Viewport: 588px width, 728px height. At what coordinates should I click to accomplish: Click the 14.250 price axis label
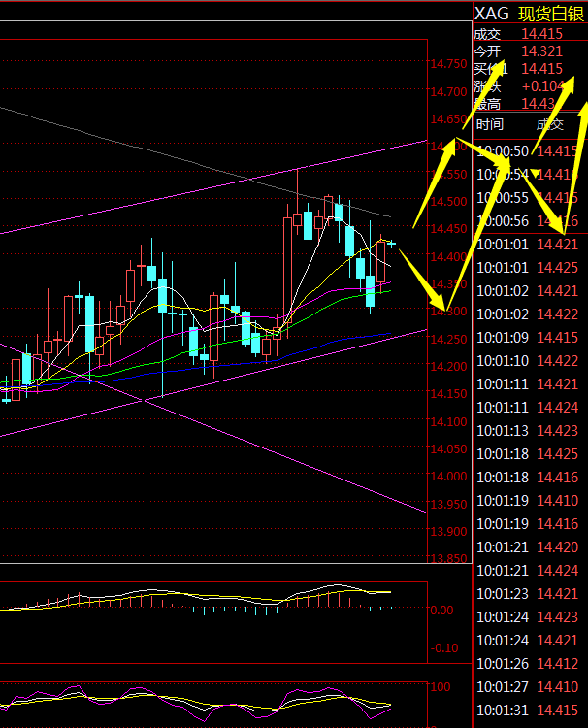click(448, 340)
